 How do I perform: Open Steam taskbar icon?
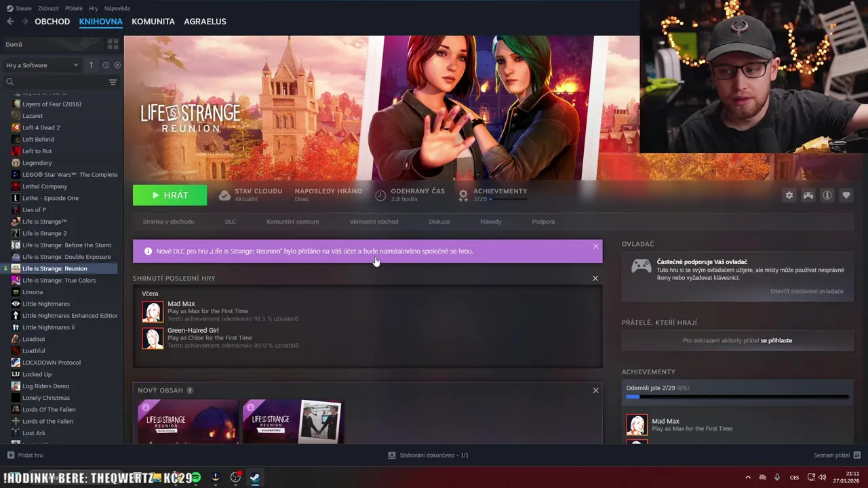click(255, 477)
